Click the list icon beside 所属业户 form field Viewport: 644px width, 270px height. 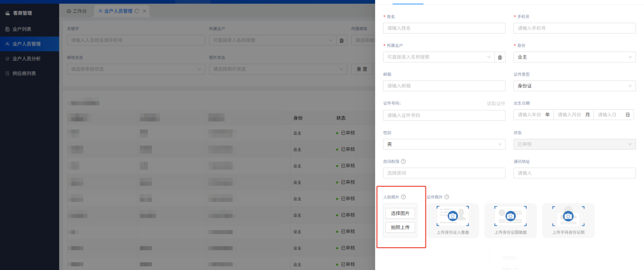pyautogui.click(x=500, y=57)
